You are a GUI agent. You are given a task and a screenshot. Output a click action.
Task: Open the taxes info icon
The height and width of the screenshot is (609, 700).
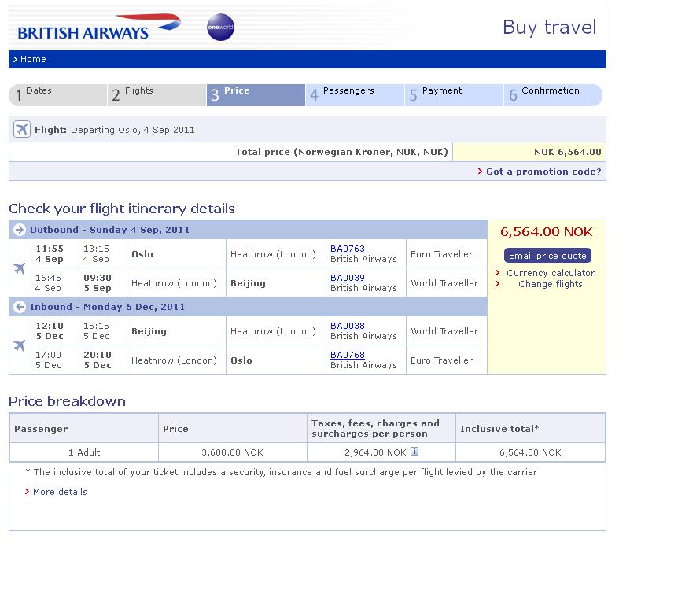pos(414,452)
